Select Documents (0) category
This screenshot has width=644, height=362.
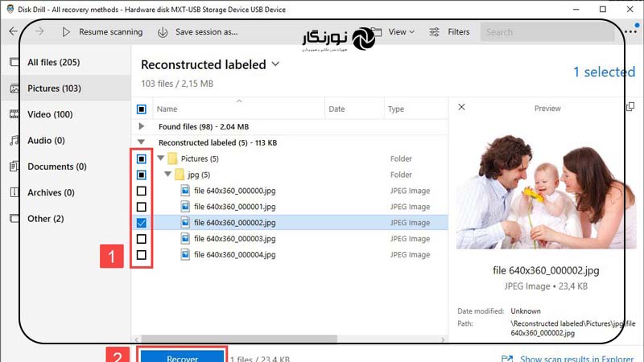point(57,167)
